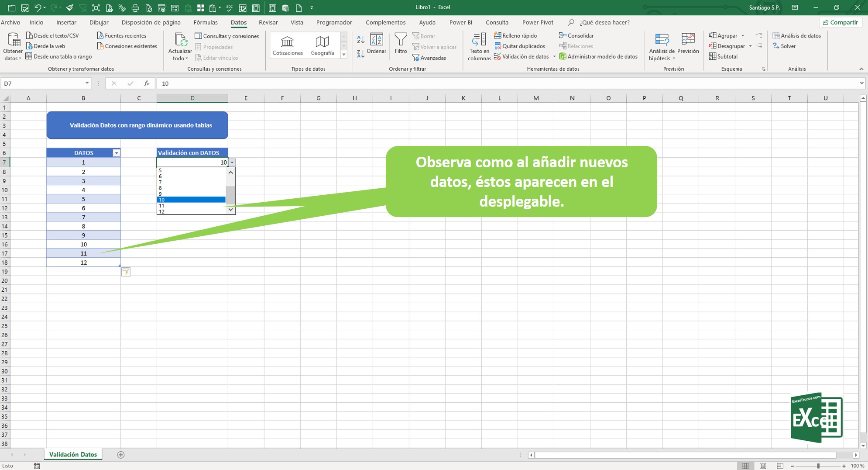The image size is (868, 470).
Task: Switch to Page Break Preview view
Action: [780, 466]
